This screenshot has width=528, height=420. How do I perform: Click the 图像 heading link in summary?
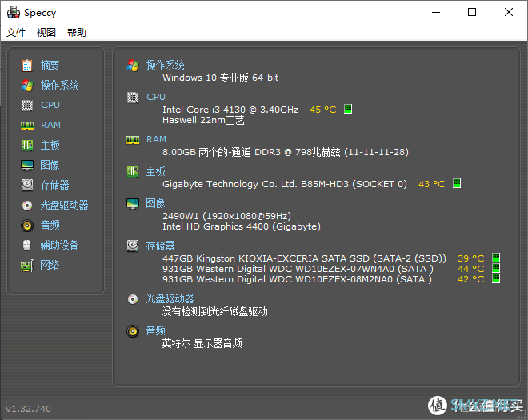155,203
